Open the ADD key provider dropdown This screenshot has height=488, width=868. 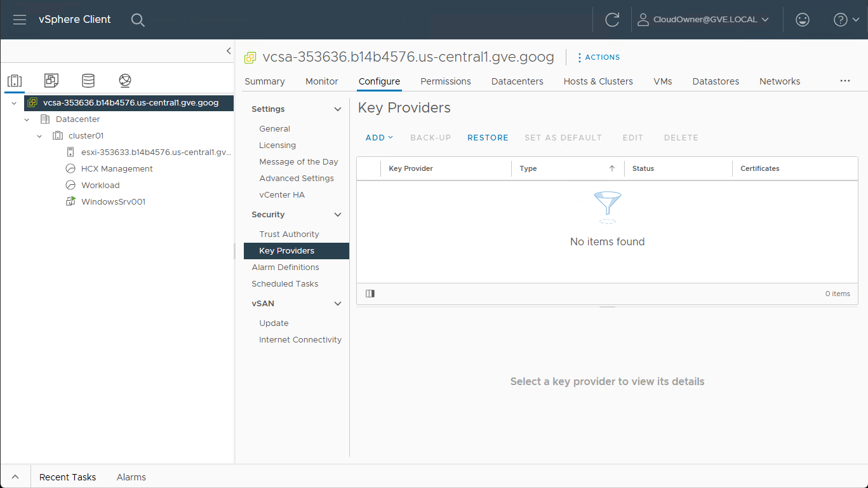click(379, 138)
